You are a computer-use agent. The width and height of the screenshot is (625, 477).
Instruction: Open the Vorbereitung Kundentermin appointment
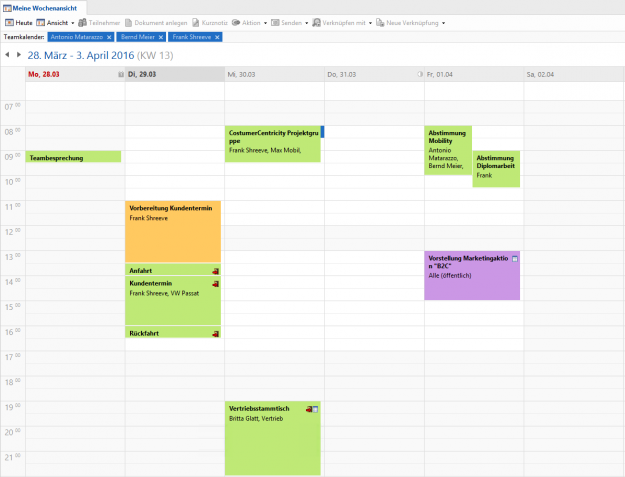(x=173, y=232)
